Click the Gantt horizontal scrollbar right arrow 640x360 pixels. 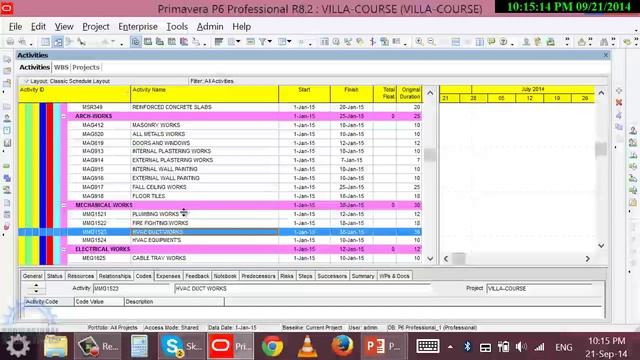(588, 258)
